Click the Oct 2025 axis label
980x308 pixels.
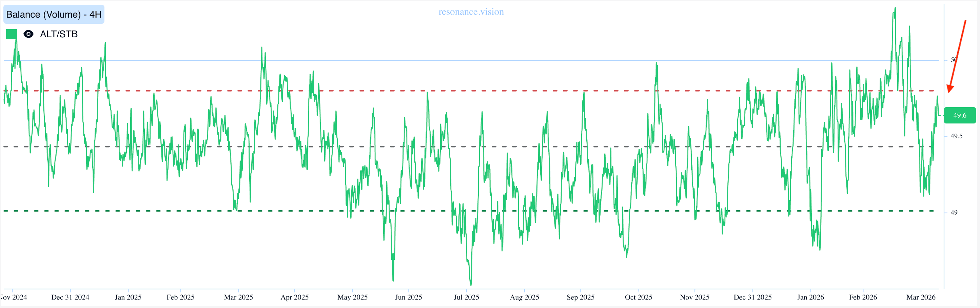tap(638, 297)
